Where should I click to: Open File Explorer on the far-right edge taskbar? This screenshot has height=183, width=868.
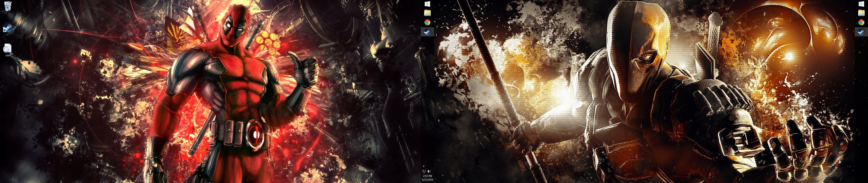pos(862,13)
